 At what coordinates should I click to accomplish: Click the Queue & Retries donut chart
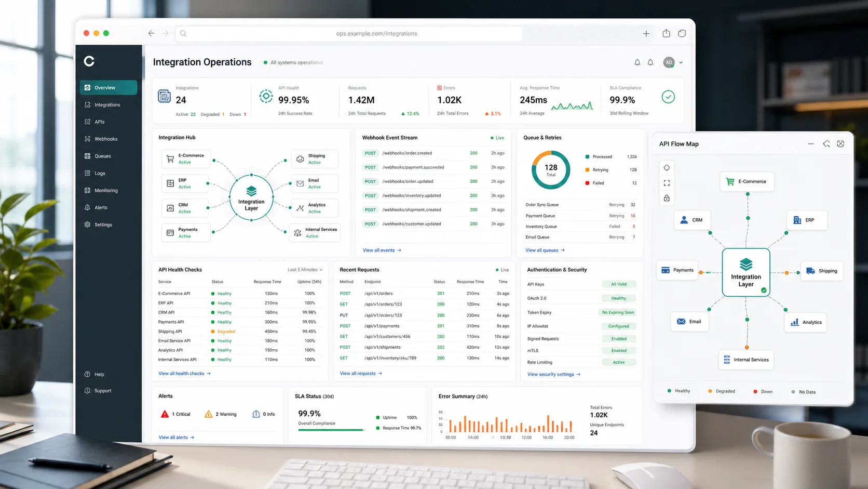pyautogui.click(x=551, y=170)
